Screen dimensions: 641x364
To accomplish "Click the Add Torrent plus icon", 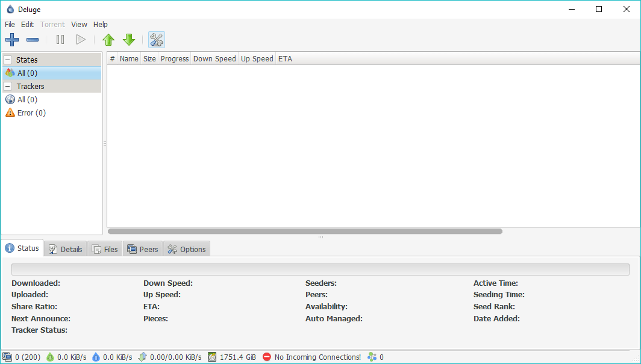I will (x=12, y=40).
